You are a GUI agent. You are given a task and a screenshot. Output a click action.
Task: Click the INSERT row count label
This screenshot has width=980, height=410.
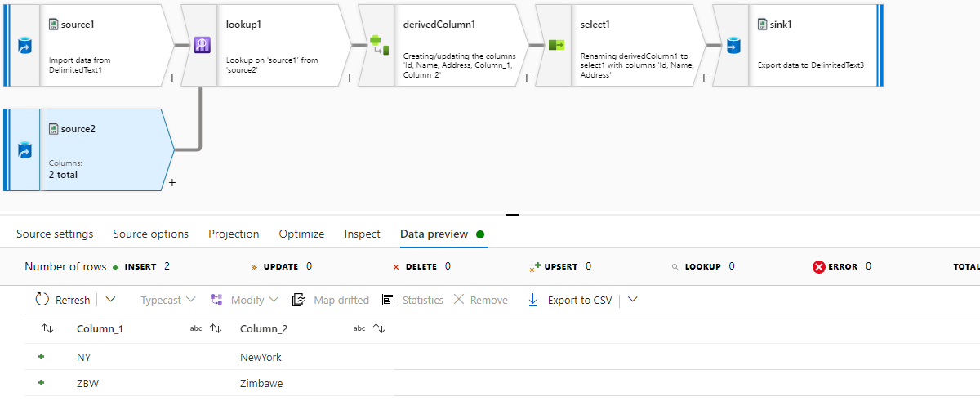[x=140, y=266]
